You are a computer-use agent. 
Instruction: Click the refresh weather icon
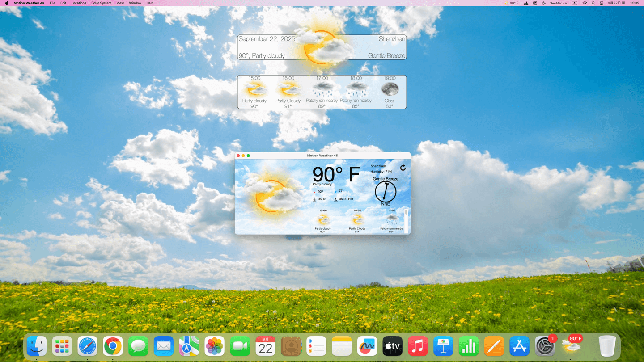click(x=403, y=168)
